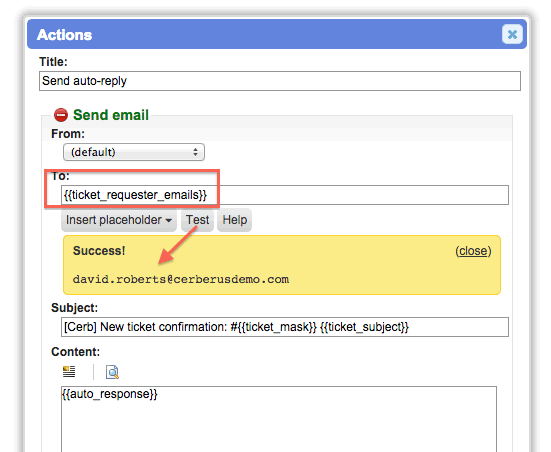
Task: Focus the Title field with Send auto-reply
Action: 280,81
